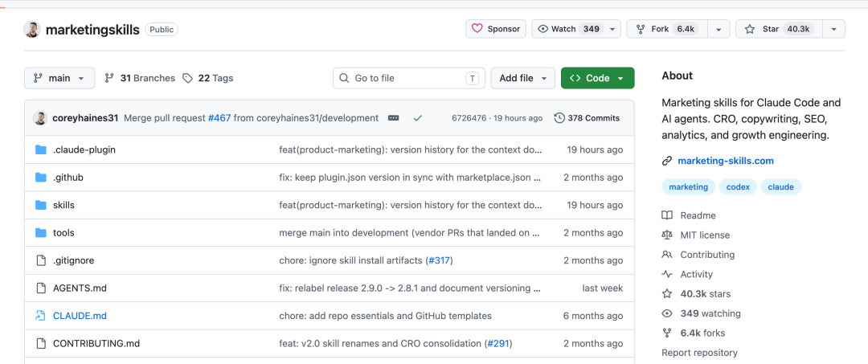
Task: Open the .github folder
Action: (x=68, y=178)
